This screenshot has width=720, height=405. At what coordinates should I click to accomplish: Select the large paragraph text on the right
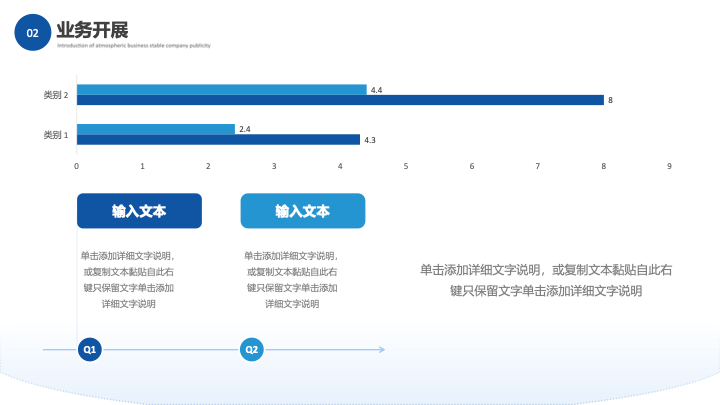(x=545, y=280)
